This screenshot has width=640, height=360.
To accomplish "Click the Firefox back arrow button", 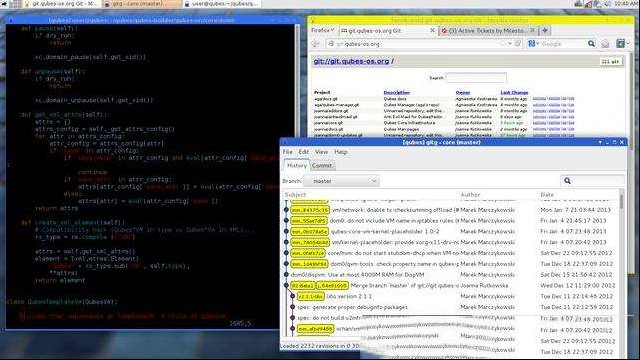I will click(316, 44).
